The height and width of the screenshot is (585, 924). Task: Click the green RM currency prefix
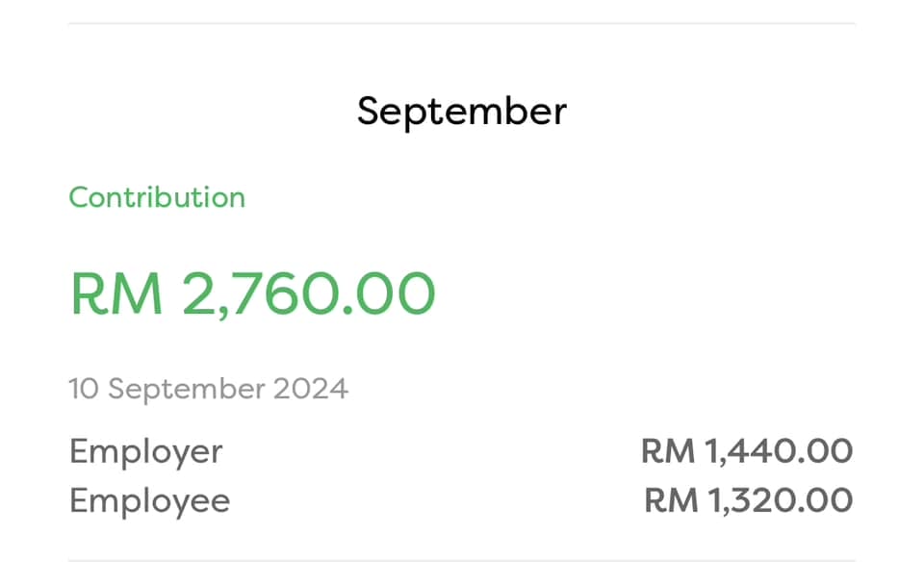coord(116,293)
